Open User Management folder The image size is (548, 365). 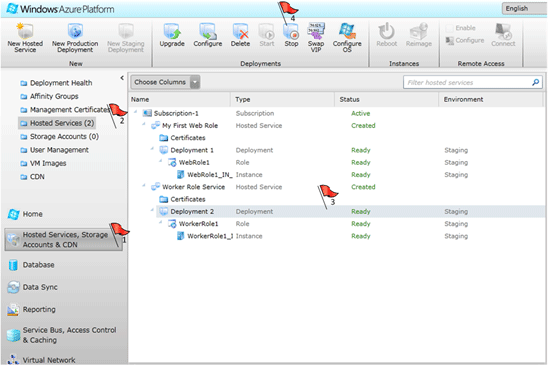(54, 150)
